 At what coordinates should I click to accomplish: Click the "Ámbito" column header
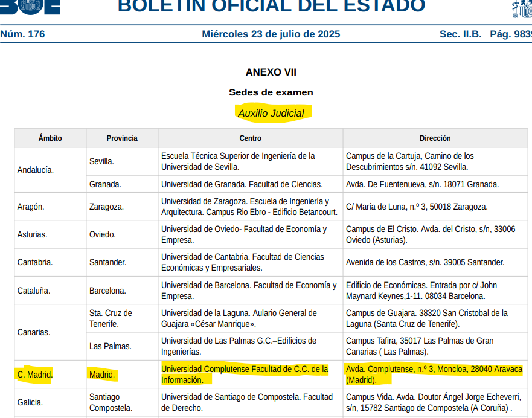(50, 138)
